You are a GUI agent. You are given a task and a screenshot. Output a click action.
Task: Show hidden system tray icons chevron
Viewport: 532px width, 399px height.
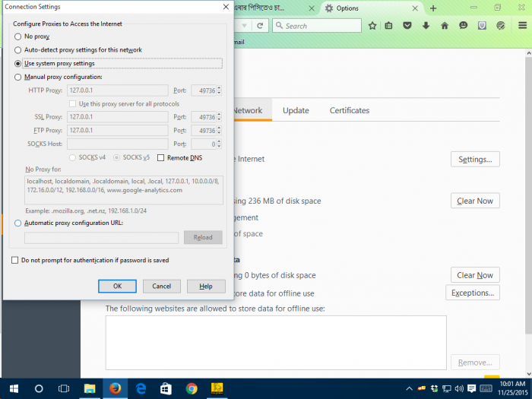pos(410,389)
